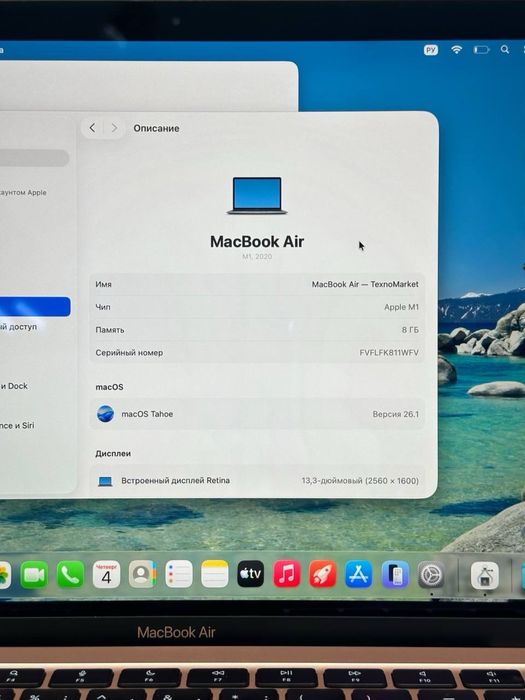
Task: Open the App Store from Dock
Action: (x=359, y=574)
